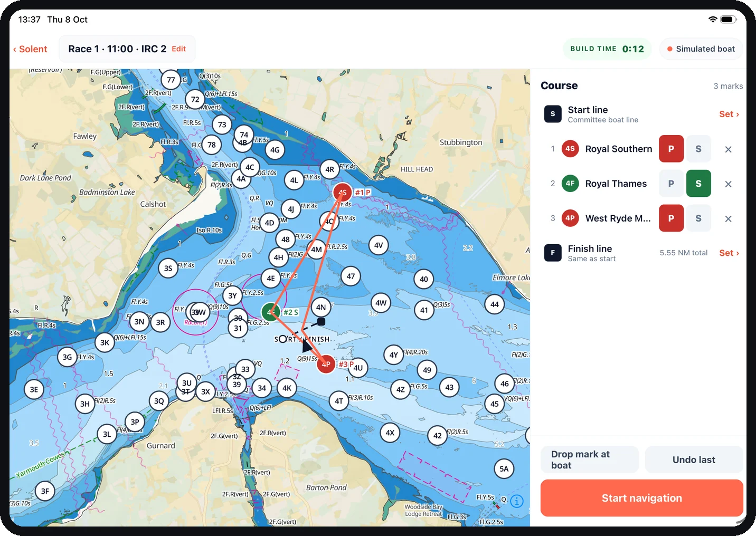Select mark 4S on the chart

[x=343, y=193]
